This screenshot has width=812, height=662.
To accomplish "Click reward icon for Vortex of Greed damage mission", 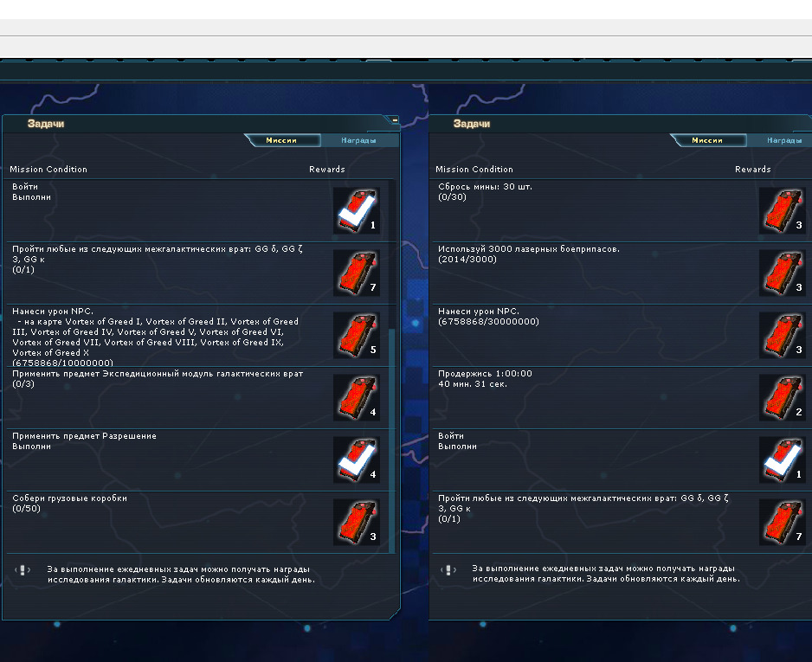I will tap(357, 335).
